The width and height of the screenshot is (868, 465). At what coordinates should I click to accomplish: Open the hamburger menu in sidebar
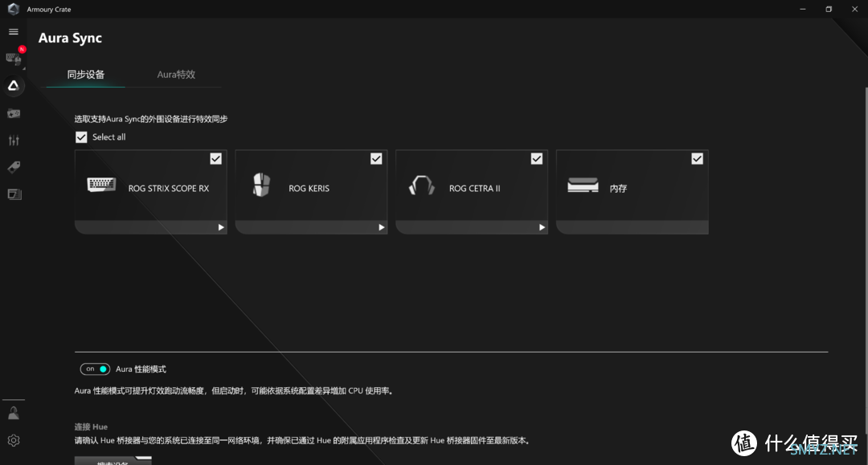pyautogui.click(x=14, y=31)
